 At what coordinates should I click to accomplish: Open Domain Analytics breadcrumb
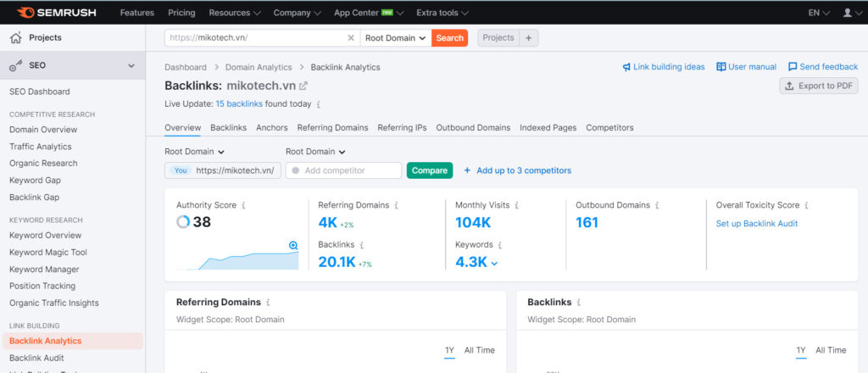pos(259,67)
